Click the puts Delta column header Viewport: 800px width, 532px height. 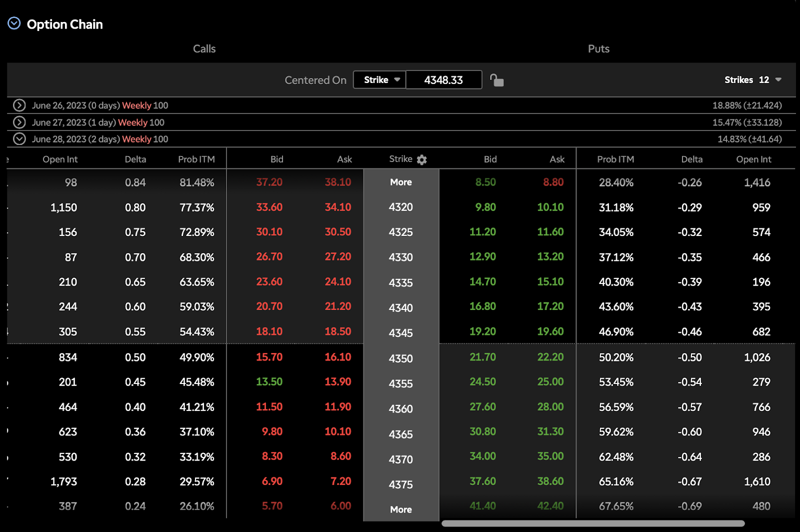[692, 159]
